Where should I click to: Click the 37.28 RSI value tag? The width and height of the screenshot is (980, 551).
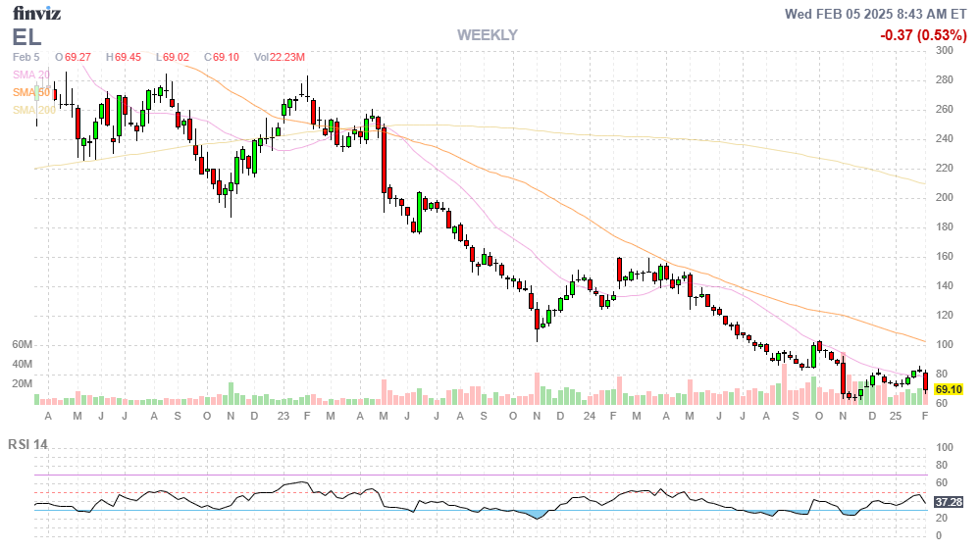pos(947,501)
